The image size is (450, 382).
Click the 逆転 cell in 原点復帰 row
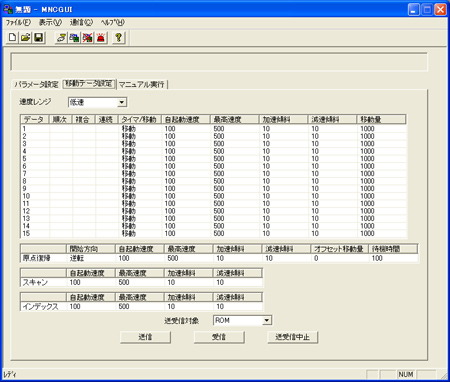click(x=91, y=258)
